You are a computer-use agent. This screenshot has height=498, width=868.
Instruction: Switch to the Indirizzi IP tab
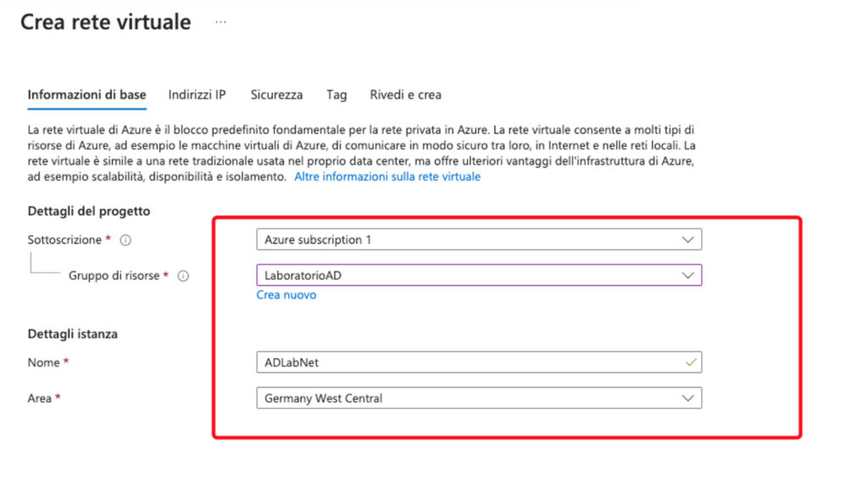click(197, 95)
